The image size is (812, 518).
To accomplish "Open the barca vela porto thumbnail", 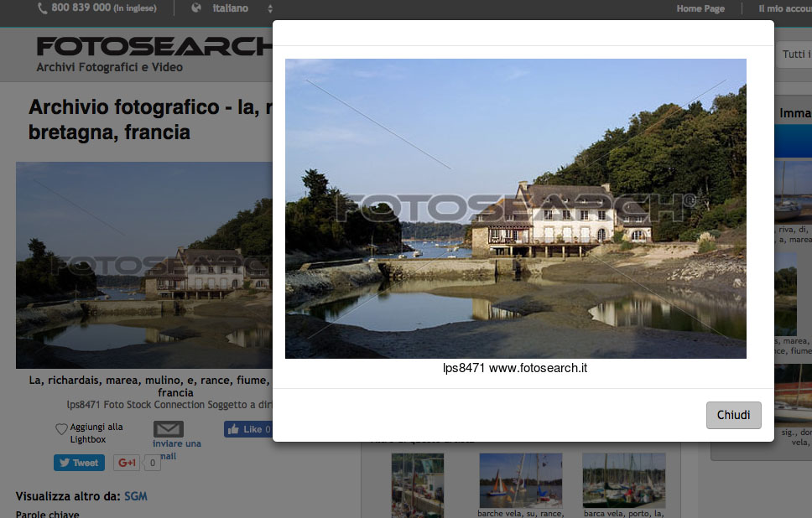I will (623, 480).
